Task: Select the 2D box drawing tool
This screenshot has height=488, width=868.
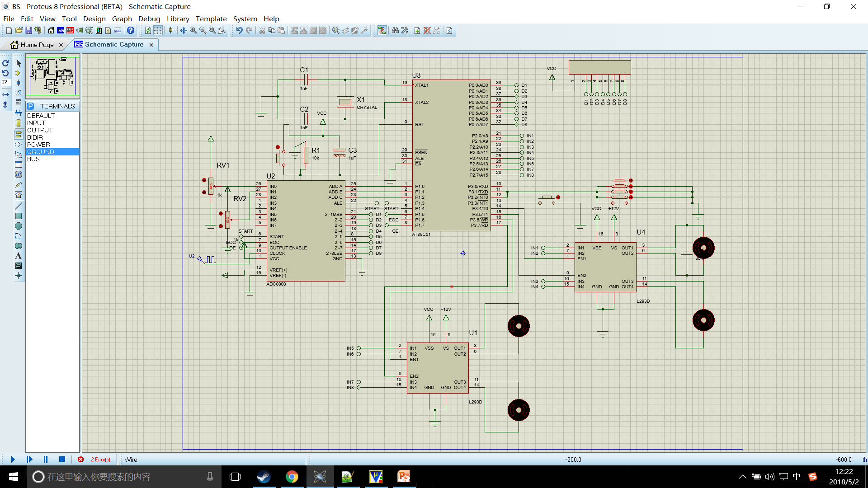Action: pos(19,216)
